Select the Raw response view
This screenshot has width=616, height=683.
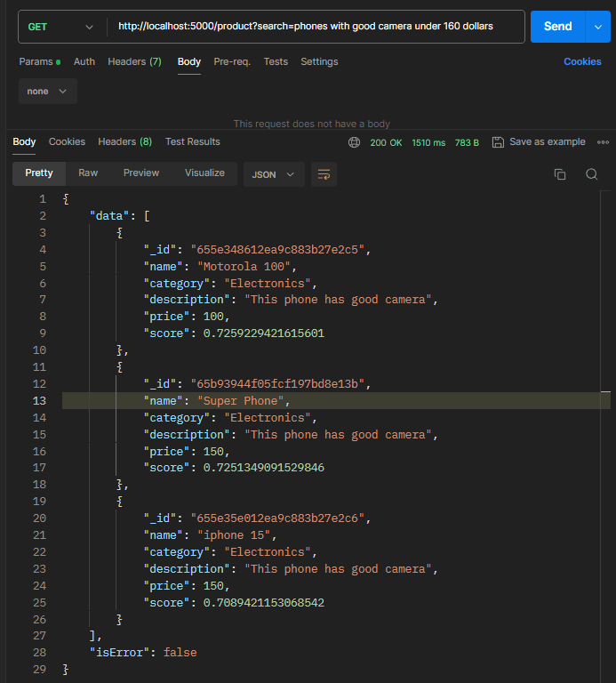(x=88, y=173)
